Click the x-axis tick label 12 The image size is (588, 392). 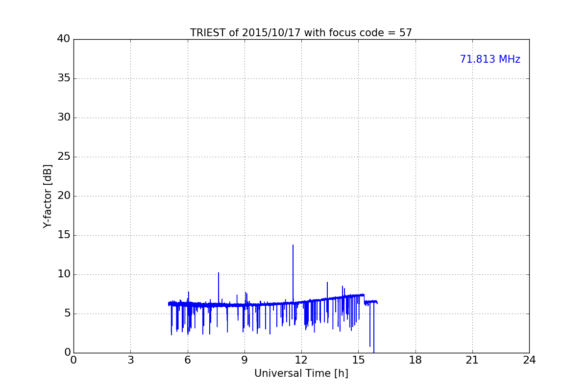[301, 360]
